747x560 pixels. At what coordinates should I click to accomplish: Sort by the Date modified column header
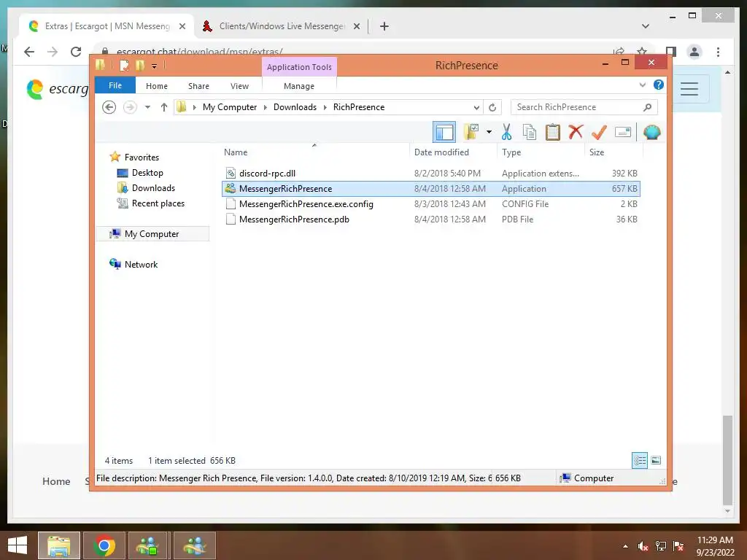(452, 152)
